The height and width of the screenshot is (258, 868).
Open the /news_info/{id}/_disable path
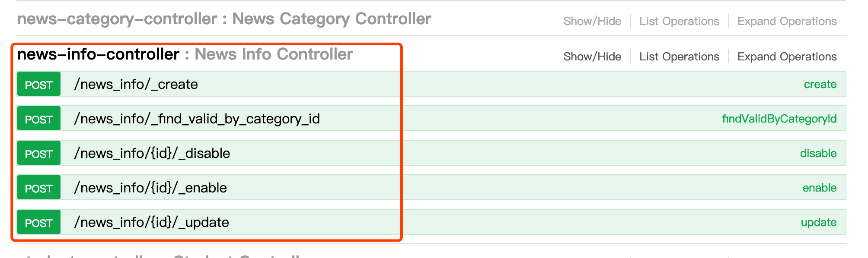152,154
